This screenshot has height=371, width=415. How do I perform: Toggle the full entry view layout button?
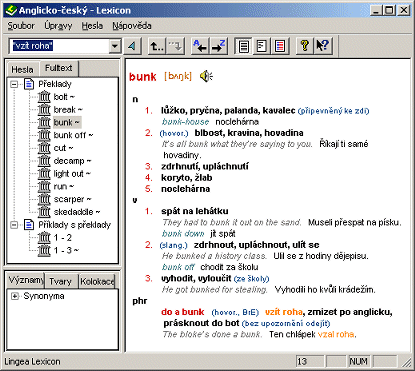244,46
